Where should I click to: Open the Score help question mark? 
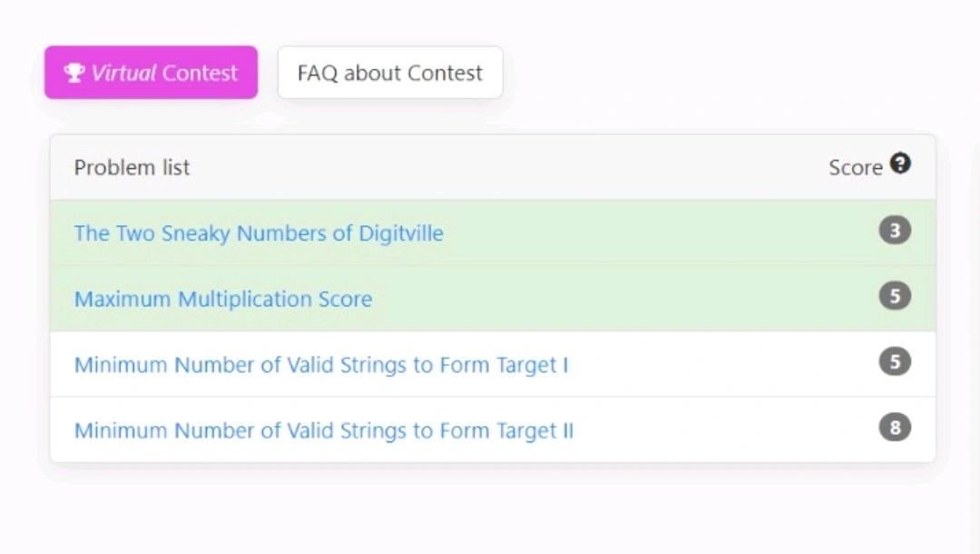[900, 163]
